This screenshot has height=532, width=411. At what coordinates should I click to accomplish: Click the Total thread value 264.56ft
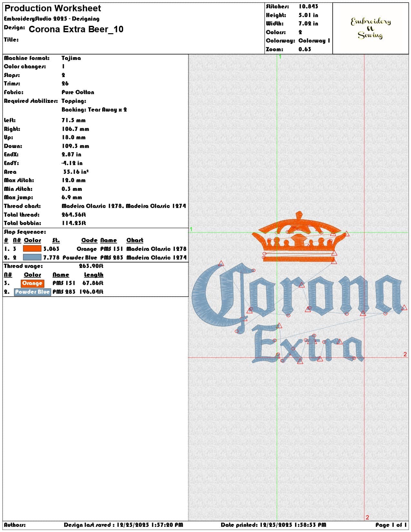(73, 215)
